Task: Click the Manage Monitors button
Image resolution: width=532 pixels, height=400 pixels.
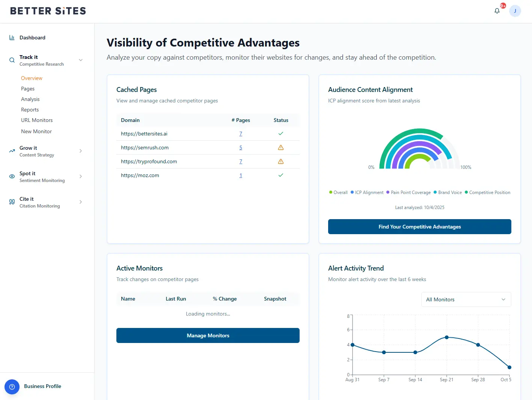Action: tap(208, 335)
